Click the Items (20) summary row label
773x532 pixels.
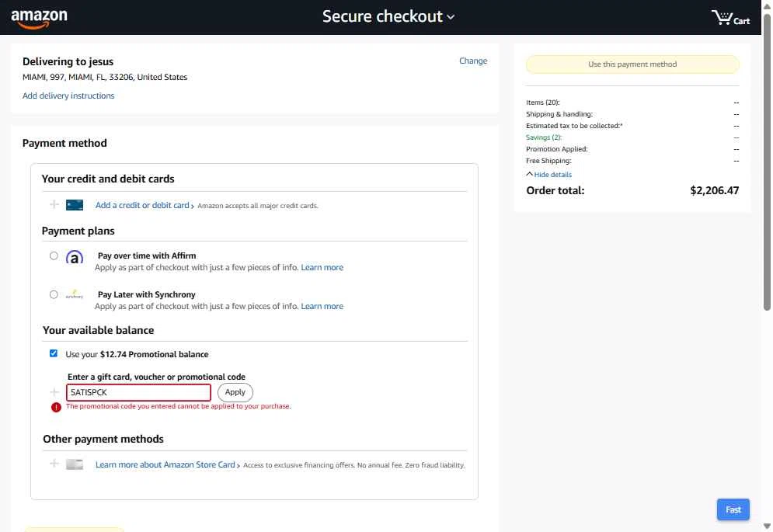[543, 103]
